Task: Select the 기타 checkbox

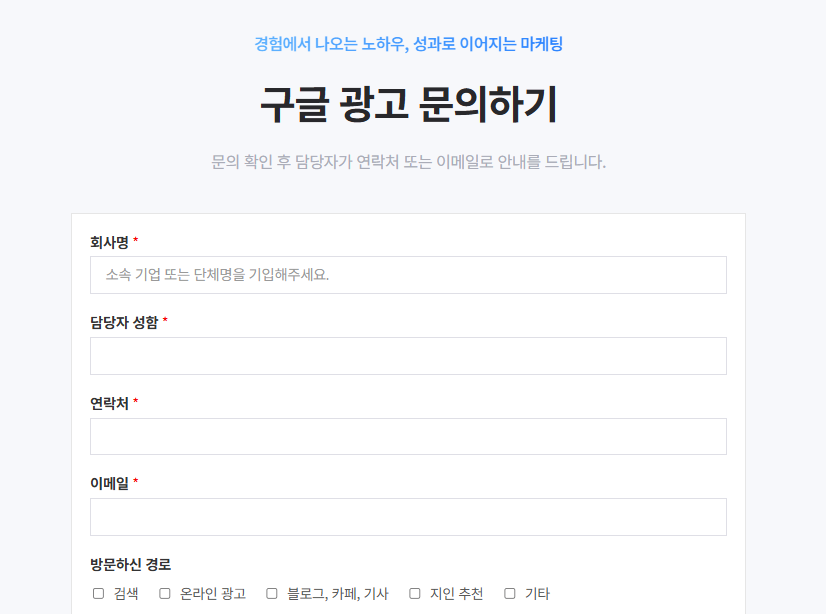Action: point(510,593)
